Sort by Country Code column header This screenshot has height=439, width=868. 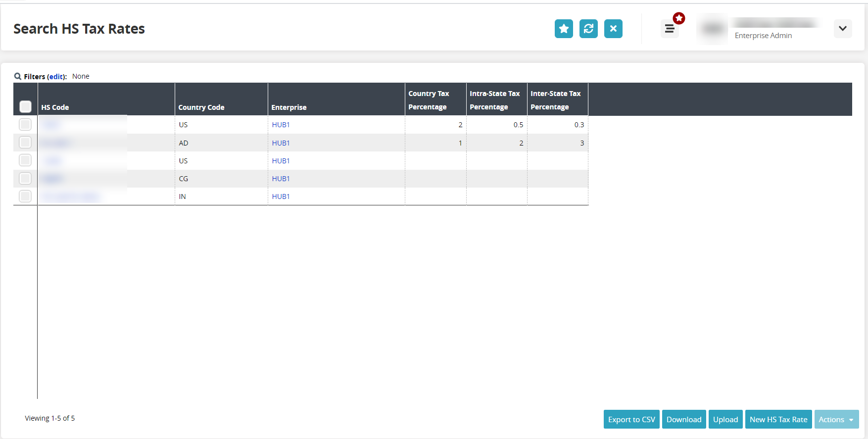pyautogui.click(x=201, y=107)
